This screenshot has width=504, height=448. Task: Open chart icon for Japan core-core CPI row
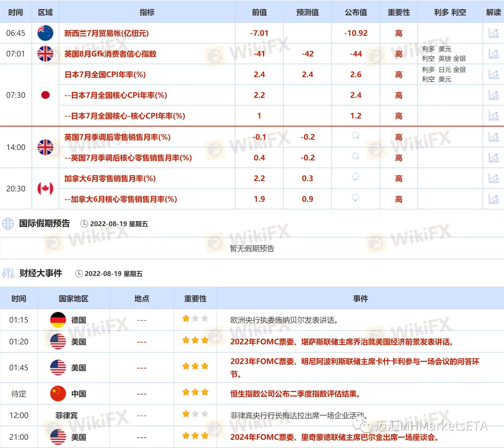pos(493,116)
